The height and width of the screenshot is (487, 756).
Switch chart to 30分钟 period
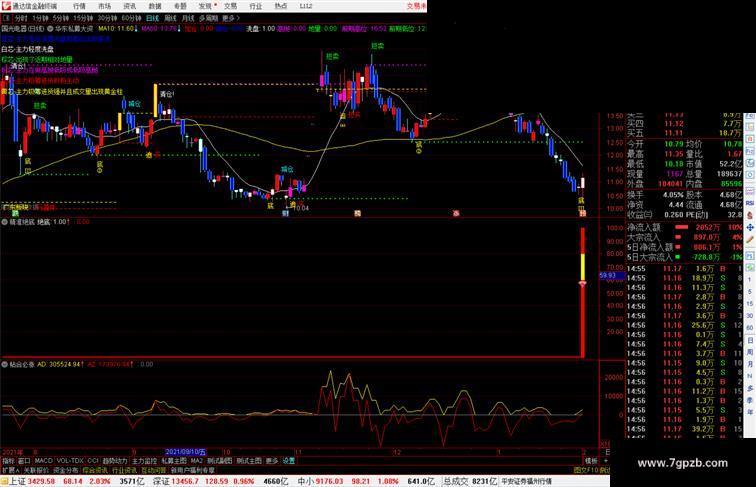tap(107, 18)
